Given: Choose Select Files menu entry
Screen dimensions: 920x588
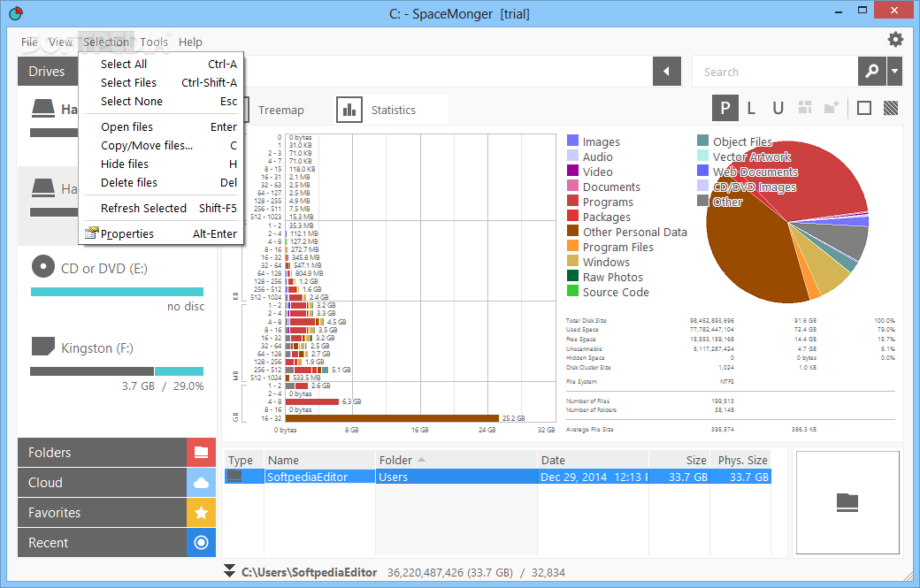Looking at the screenshot, I should pos(161,82).
